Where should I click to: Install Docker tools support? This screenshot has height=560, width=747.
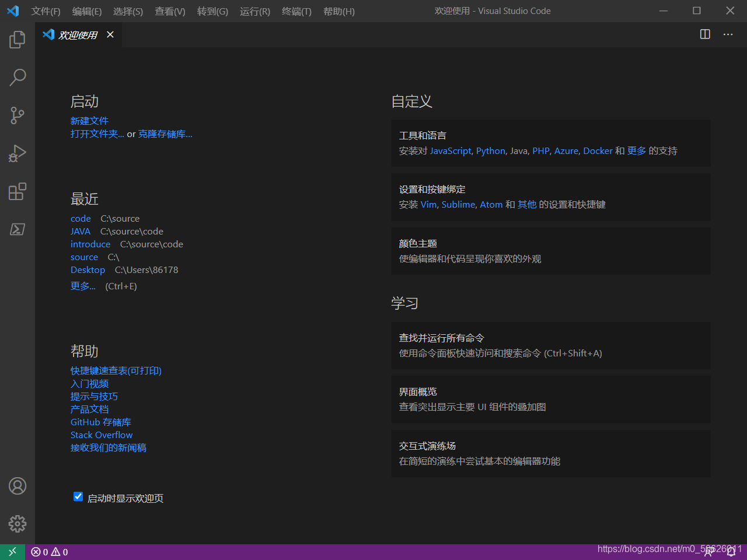click(598, 151)
